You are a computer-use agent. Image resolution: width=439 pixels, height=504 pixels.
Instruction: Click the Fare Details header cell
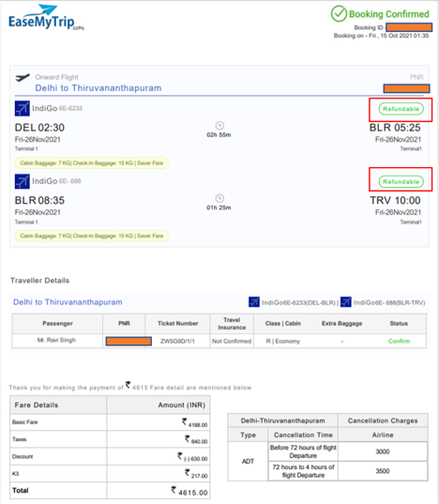(58, 405)
